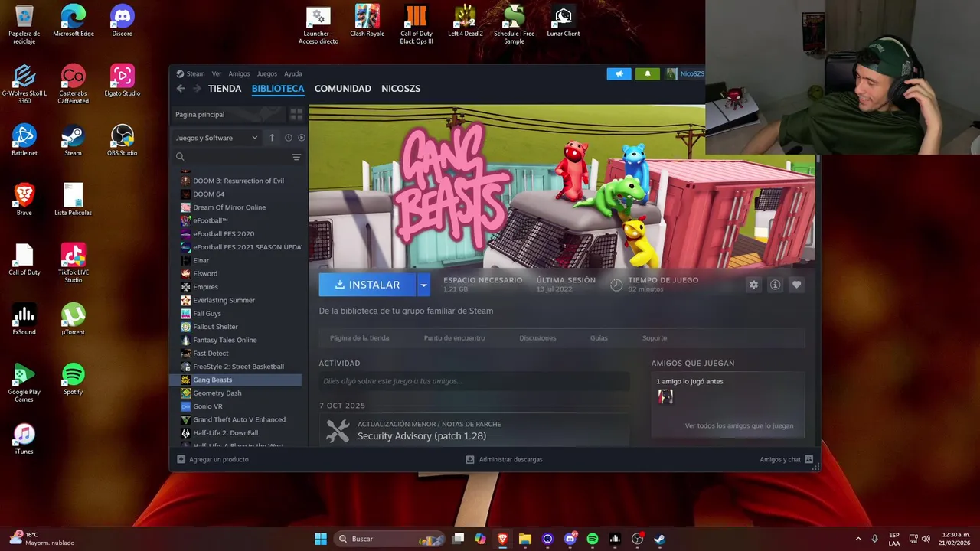Open TikTok LIVE Studio desktop shortcut
This screenshot has width=980, height=551.
[x=73, y=262]
